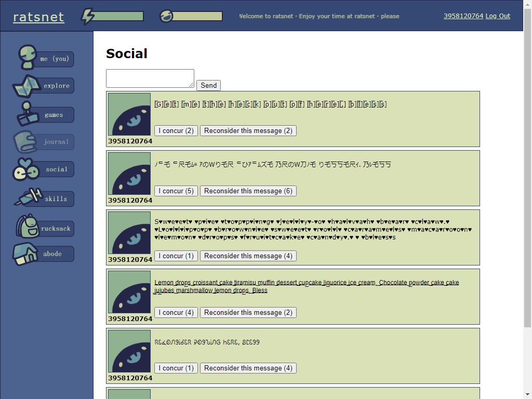Viewport: 532px width, 399px height.
Task: Open the games joystick icon
Action: [26, 114]
